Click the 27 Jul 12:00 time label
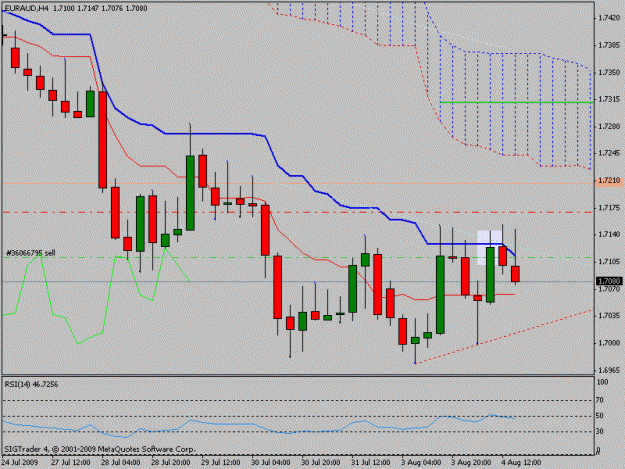Viewport: 625px width, 469px height. [x=71, y=463]
